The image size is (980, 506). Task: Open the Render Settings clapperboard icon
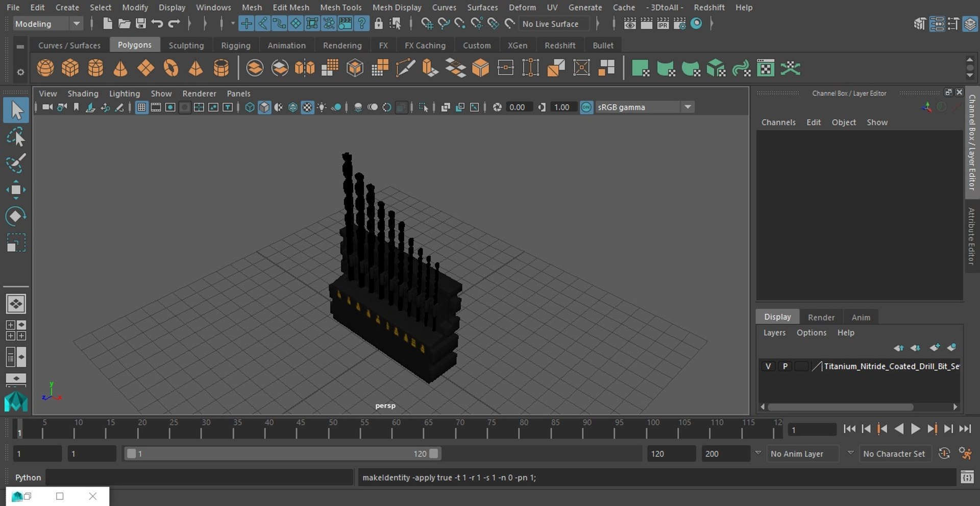click(679, 23)
